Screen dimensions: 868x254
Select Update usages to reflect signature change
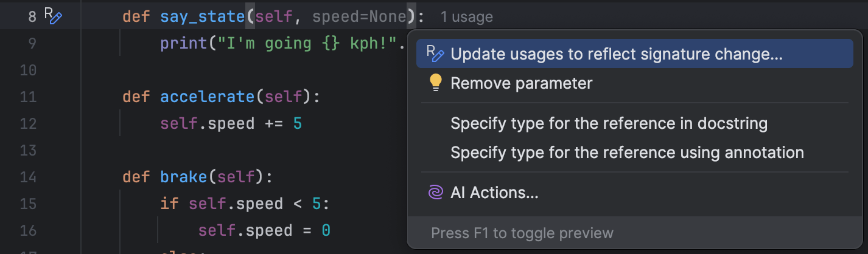point(616,54)
